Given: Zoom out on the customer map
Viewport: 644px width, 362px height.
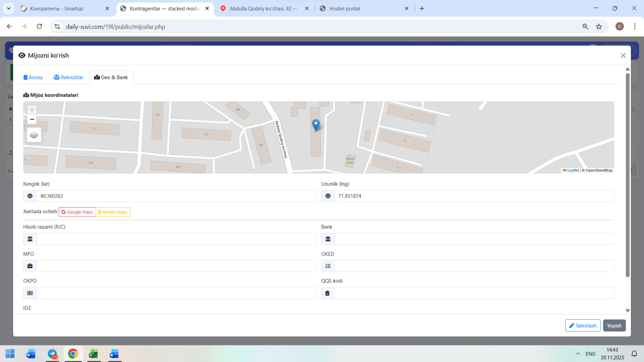Looking at the screenshot, I should click(x=32, y=120).
